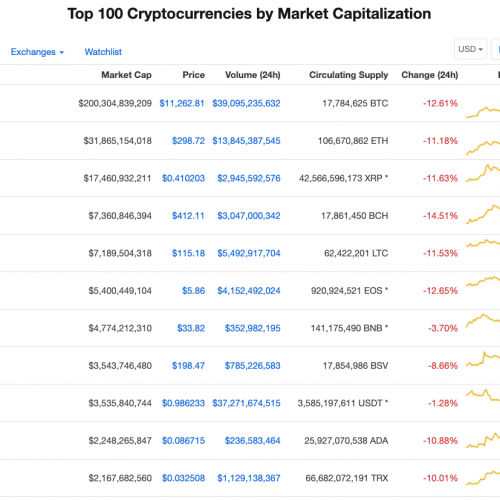Sort by Price column header
Screen dimensions: 500x500
pos(194,75)
